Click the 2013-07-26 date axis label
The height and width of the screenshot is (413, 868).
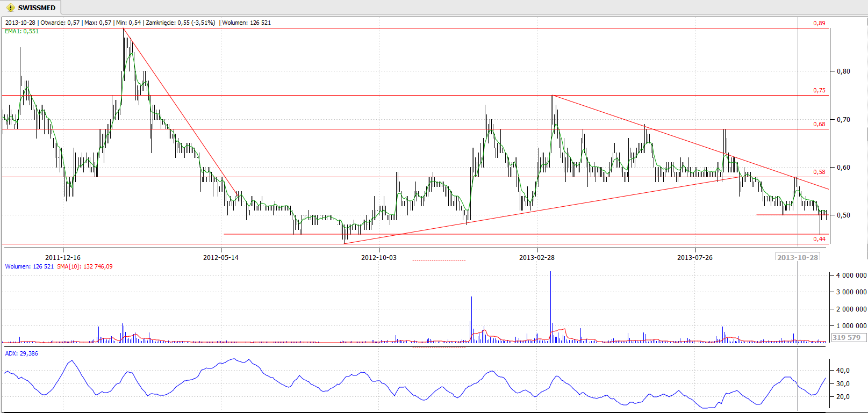click(695, 257)
